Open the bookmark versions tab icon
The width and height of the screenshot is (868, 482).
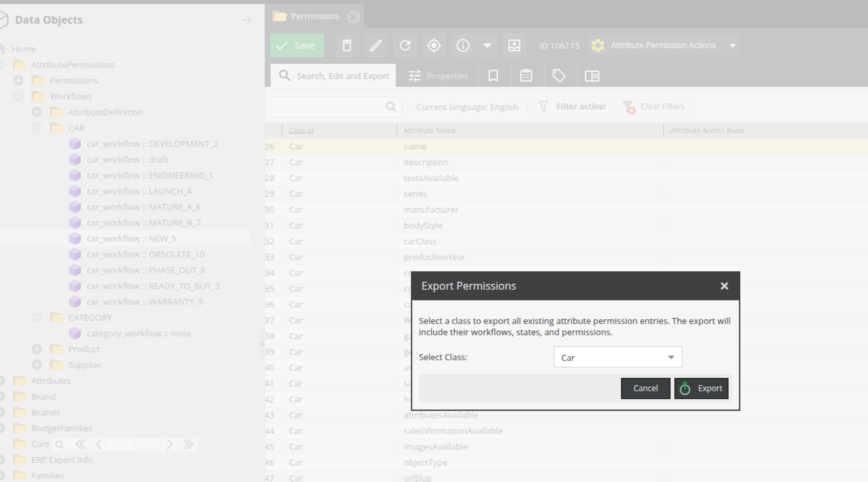(x=493, y=76)
